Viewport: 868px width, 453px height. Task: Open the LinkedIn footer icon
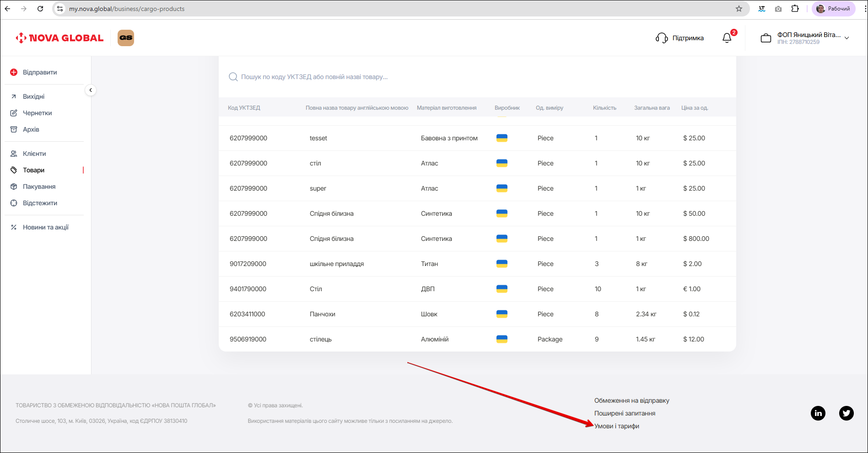818,413
